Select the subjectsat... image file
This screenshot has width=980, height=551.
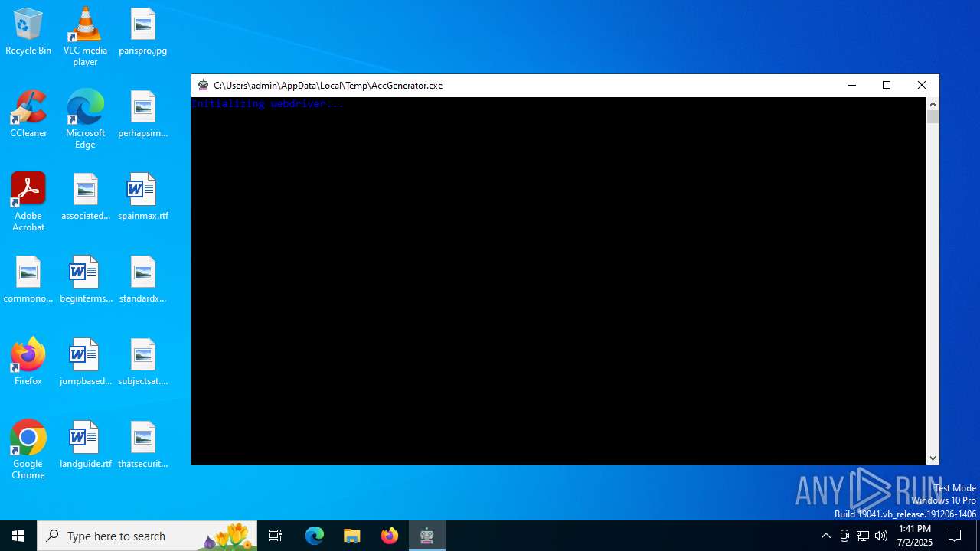pos(142,362)
